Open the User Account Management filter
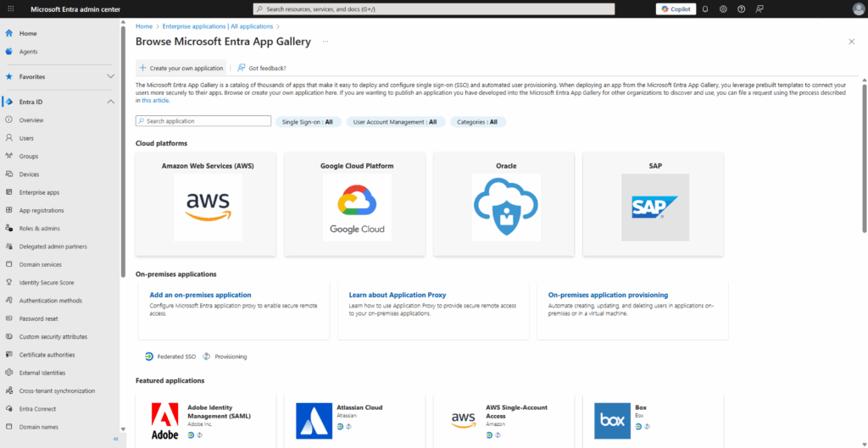 coord(397,122)
